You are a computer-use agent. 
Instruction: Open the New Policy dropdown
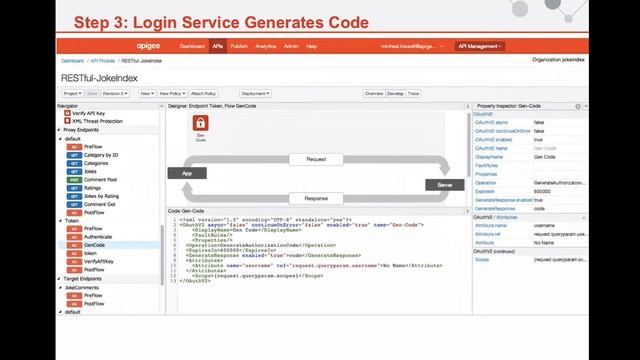click(172, 93)
